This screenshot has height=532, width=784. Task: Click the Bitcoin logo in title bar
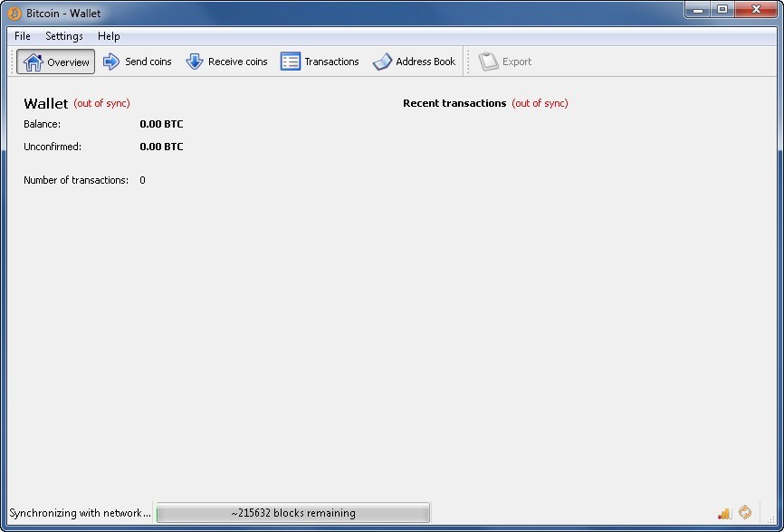click(14, 14)
